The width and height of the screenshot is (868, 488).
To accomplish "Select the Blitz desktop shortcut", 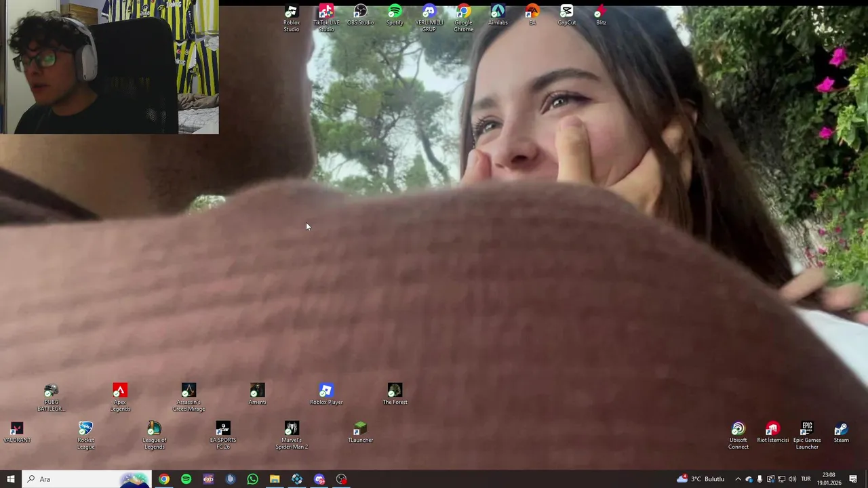I will (x=601, y=16).
